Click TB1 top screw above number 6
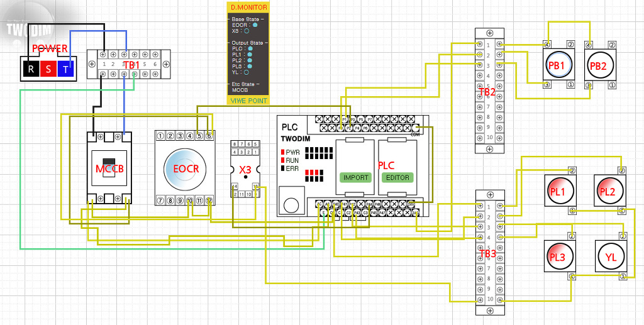Screen dimensions: 644x325 (x=155, y=55)
